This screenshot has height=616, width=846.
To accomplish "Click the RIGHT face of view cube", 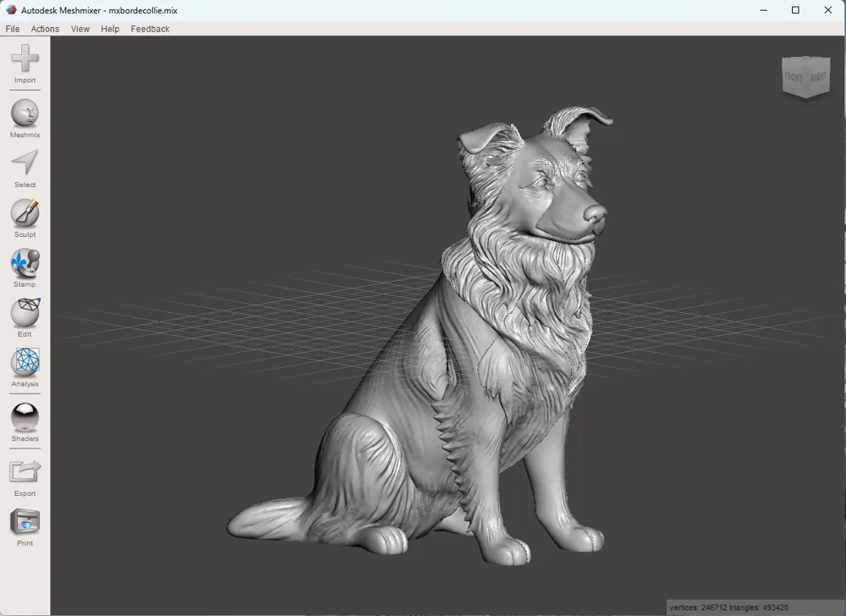I will 818,77.
